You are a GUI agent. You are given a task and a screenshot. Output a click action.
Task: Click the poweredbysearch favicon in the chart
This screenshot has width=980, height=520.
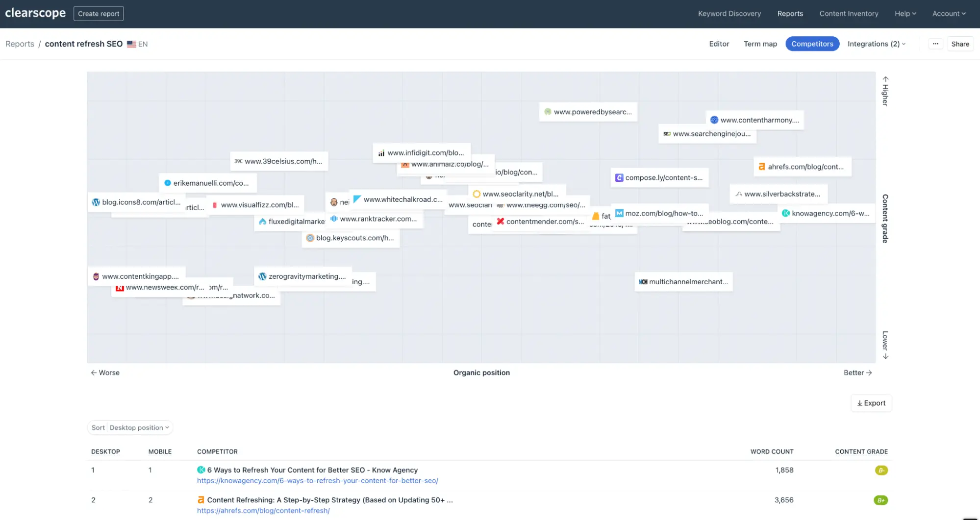(x=548, y=112)
